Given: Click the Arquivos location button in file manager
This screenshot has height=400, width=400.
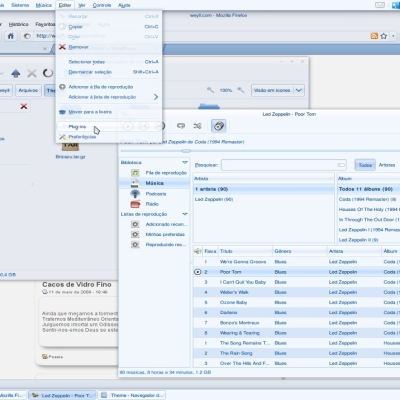Looking at the screenshot, I should 28,90.
